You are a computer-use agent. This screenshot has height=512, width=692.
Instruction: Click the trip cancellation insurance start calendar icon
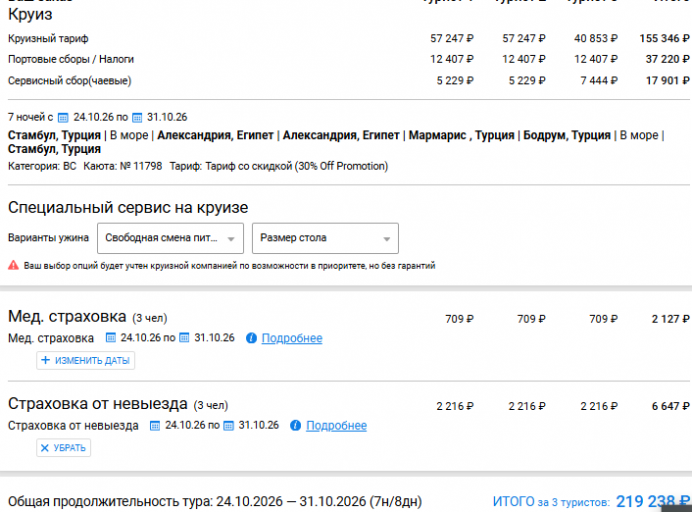tap(155, 425)
